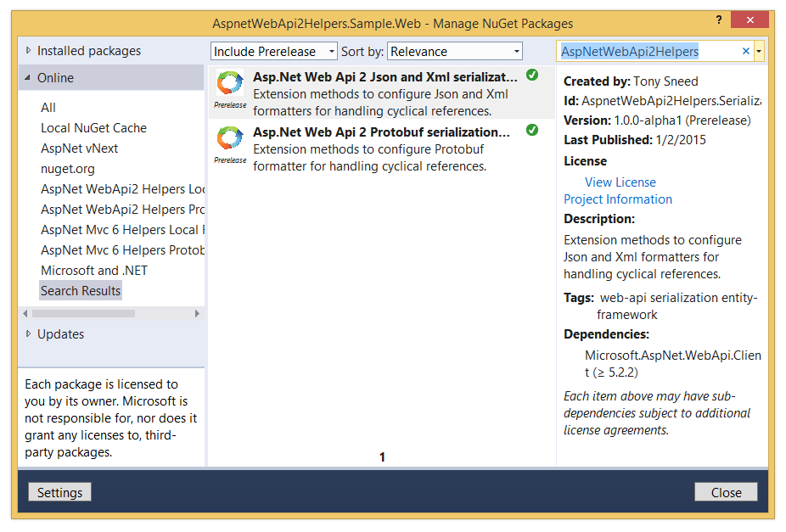
Task: Click installed checkmark on Protobuf package
Action: coord(532,130)
